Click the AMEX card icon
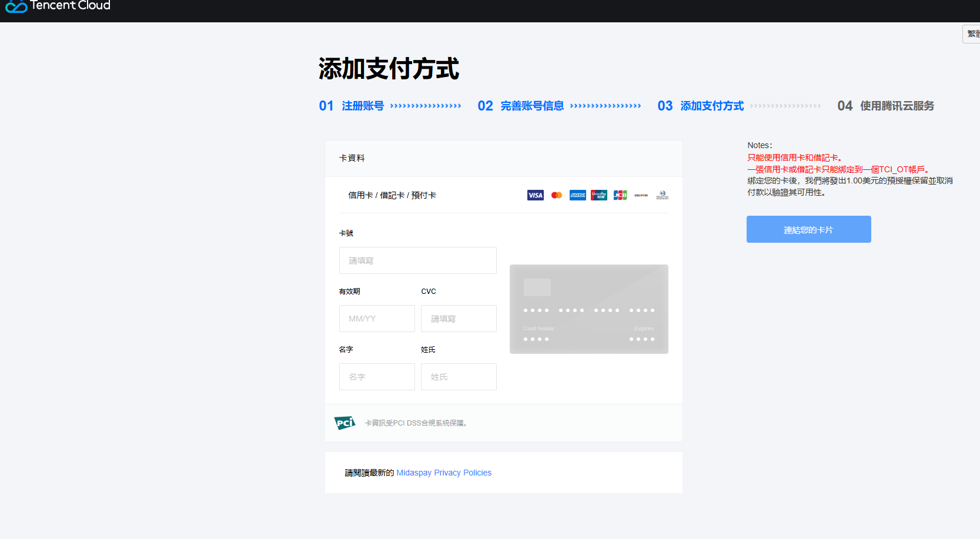Image resolution: width=980 pixels, height=539 pixels. pos(577,195)
